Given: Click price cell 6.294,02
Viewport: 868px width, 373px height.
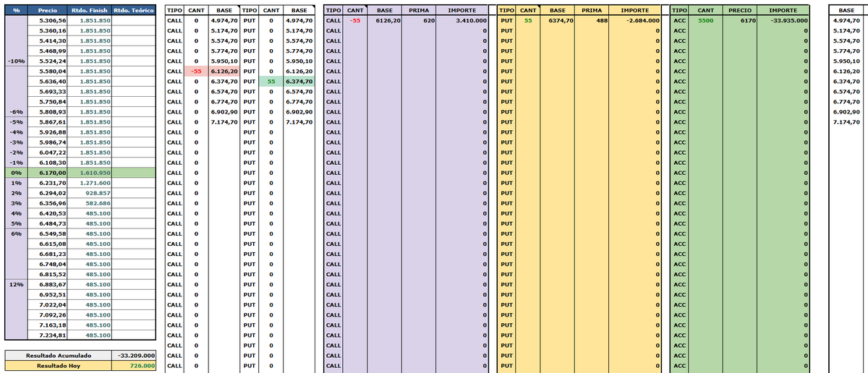Looking at the screenshot, I should coord(48,193).
